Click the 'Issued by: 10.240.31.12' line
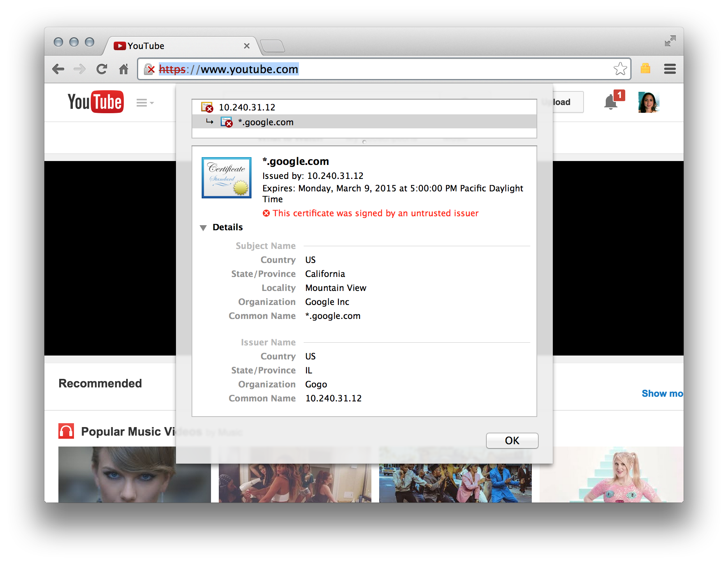 313,176
